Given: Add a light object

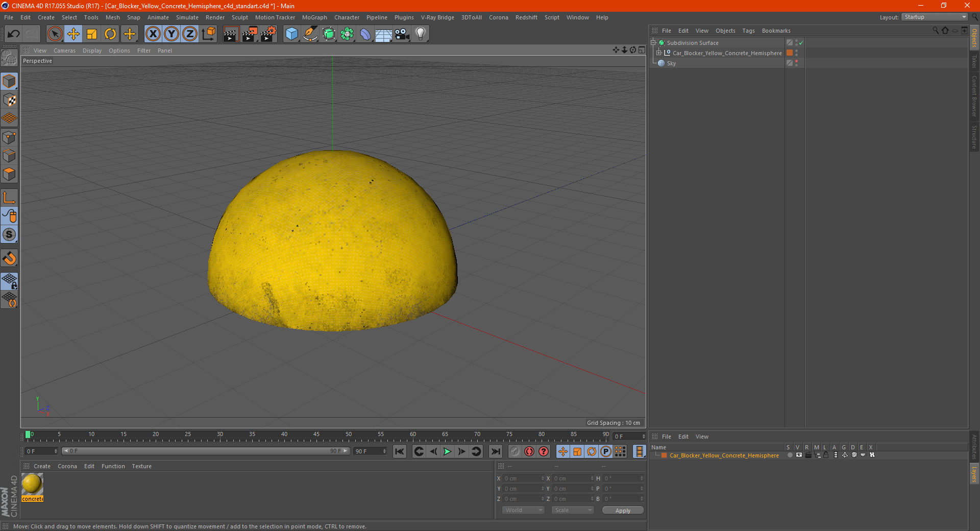Looking at the screenshot, I should pos(421,34).
